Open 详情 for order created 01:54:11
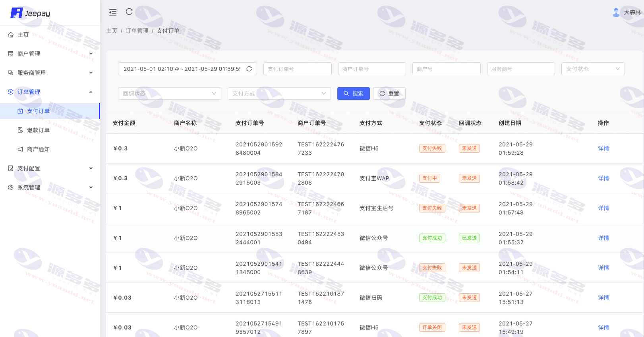The height and width of the screenshot is (337, 644). [x=603, y=268]
